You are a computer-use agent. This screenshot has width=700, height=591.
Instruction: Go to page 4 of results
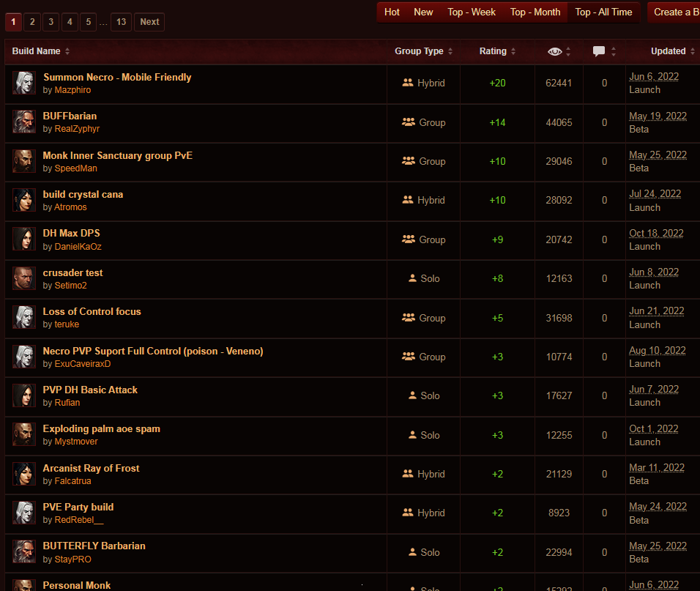(70, 22)
